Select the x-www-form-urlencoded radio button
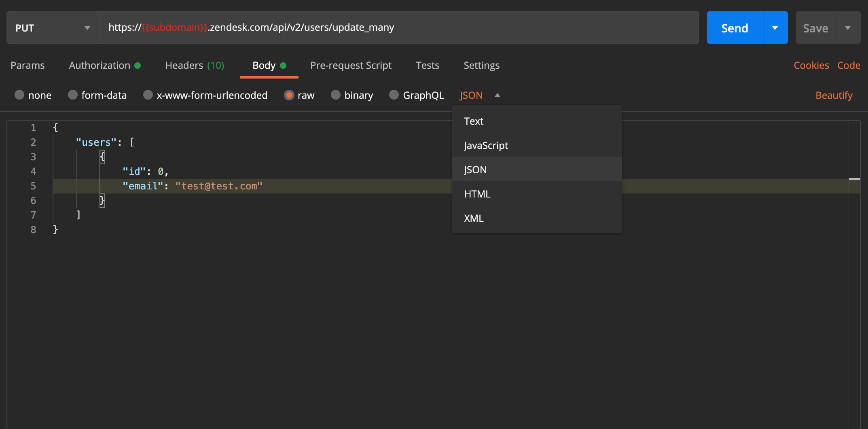 click(148, 95)
